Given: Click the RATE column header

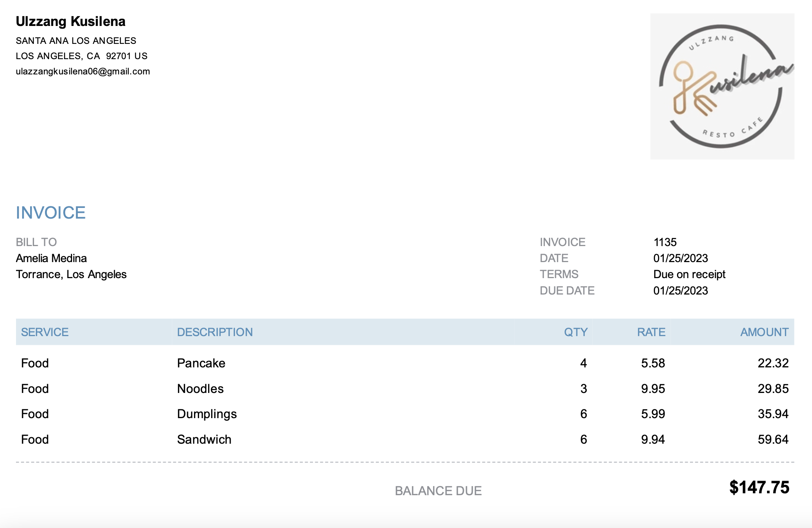Looking at the screenshot, I should point(651,332).
